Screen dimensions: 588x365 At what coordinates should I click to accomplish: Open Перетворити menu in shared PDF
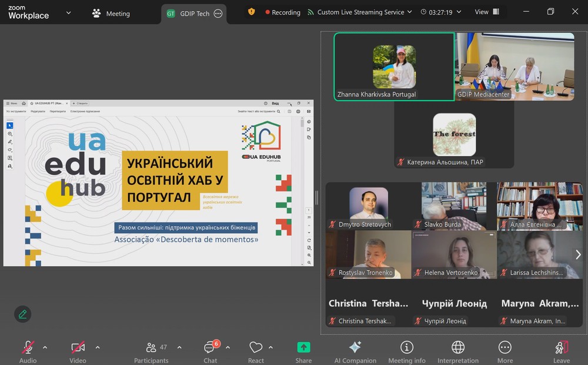58,111
